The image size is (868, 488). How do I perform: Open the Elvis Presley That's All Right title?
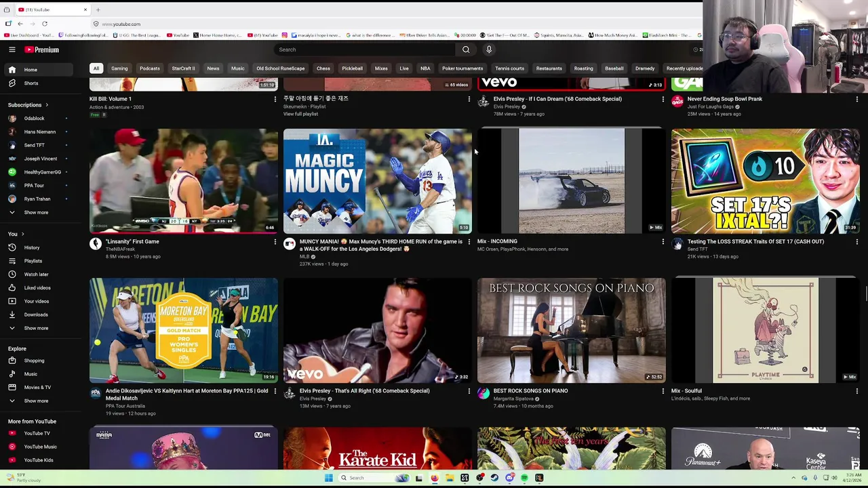coord(364,391)
